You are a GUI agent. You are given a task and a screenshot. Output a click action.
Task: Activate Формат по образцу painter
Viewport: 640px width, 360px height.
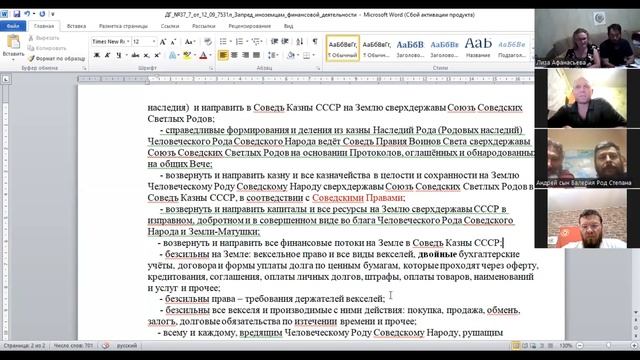click(56, 58)
